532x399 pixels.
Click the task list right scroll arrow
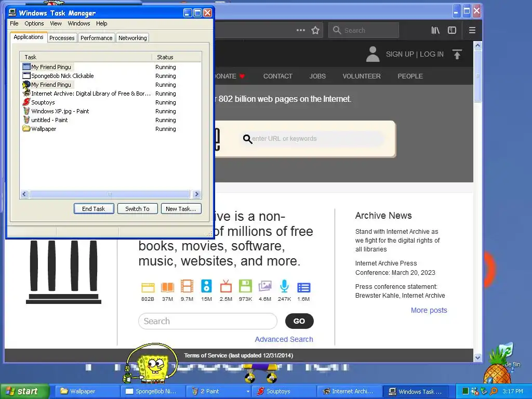click(x=196, y=194)
